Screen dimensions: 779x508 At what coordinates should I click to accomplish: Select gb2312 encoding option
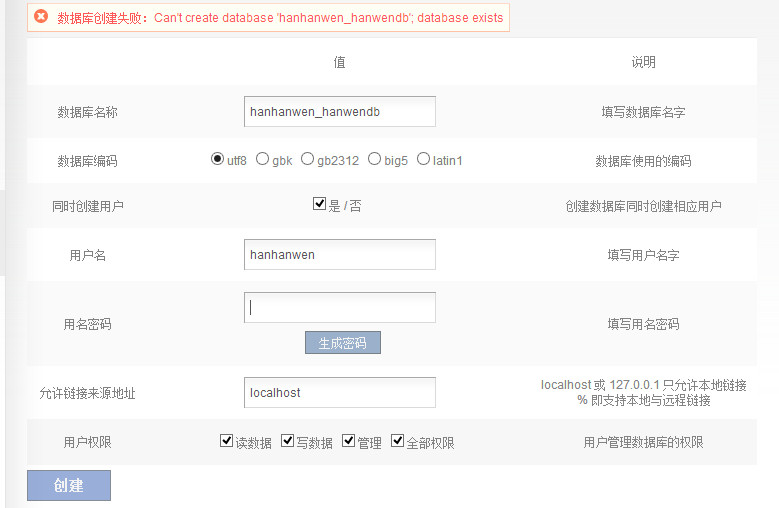308,159
